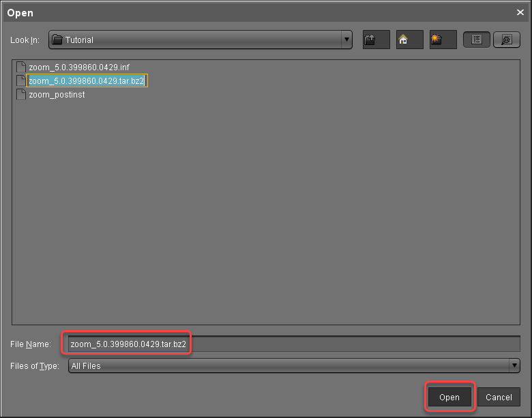Click the file icon beside zoom_5.0.399860.0429.tar.bz2
Image resolution: width=532 pixels, height=418 pixels.
point(20,81)
